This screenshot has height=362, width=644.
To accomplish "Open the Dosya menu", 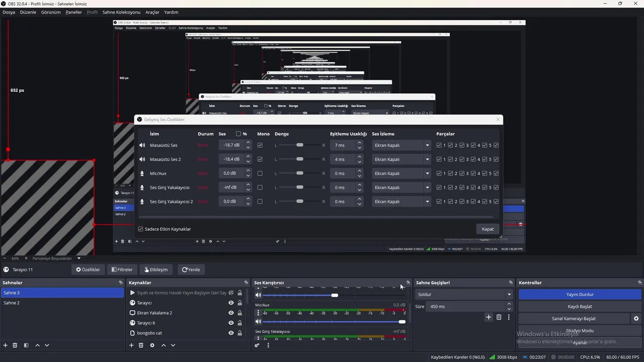I will point(9,12).
